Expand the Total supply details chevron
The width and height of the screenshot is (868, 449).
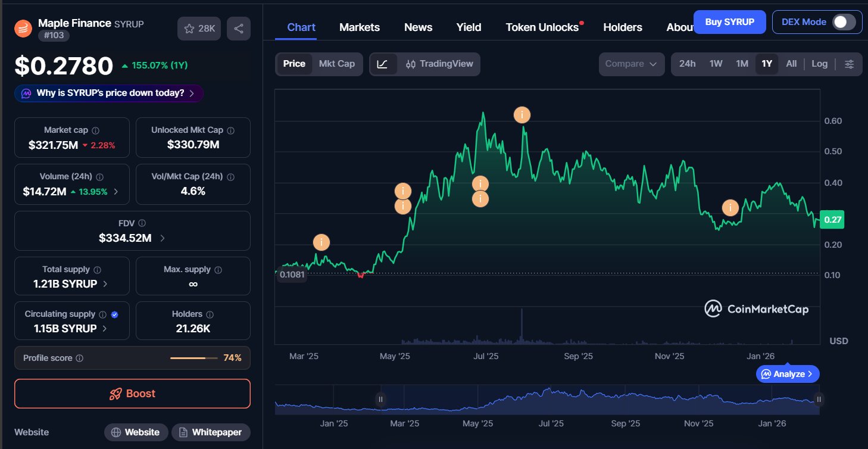[105, 284]
